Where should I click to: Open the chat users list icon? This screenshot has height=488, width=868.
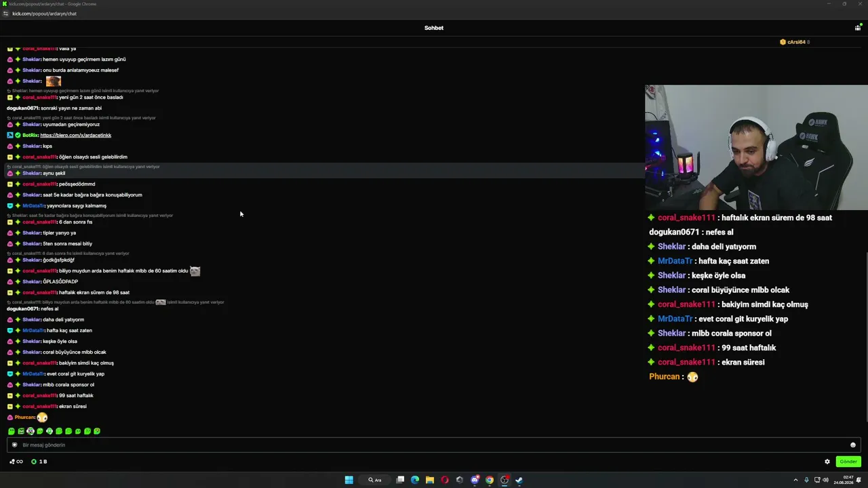[x=858, y=28]
